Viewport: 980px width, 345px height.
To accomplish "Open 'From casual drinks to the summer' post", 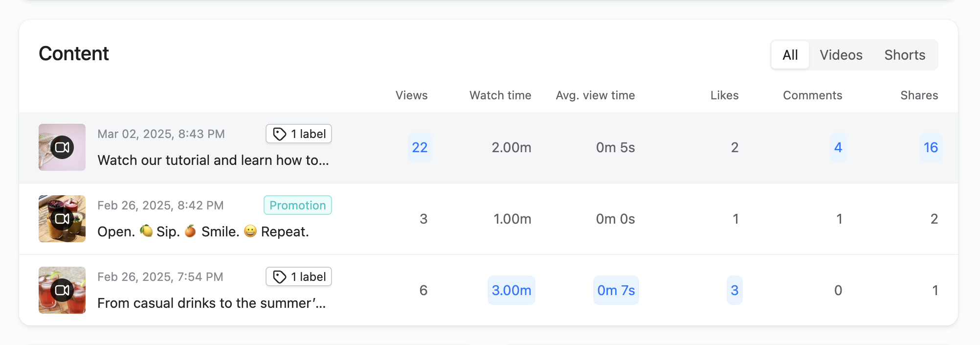I will click(211, 303).
